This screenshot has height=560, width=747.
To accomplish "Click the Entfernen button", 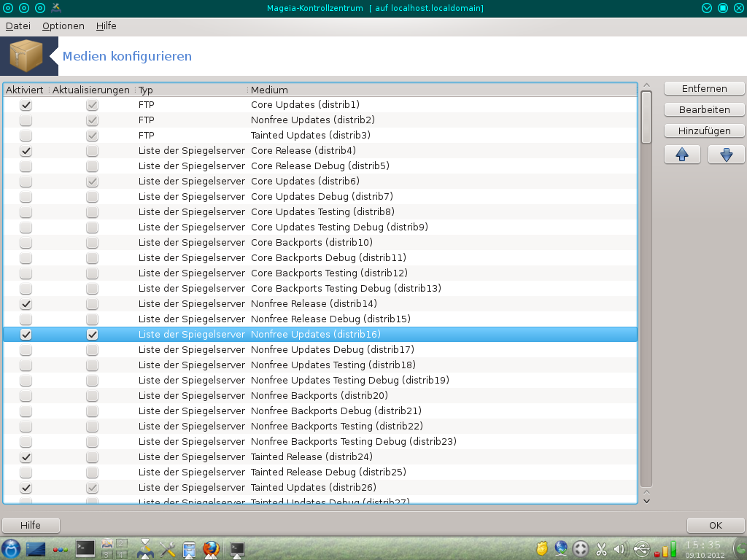I will pos(704,88).
